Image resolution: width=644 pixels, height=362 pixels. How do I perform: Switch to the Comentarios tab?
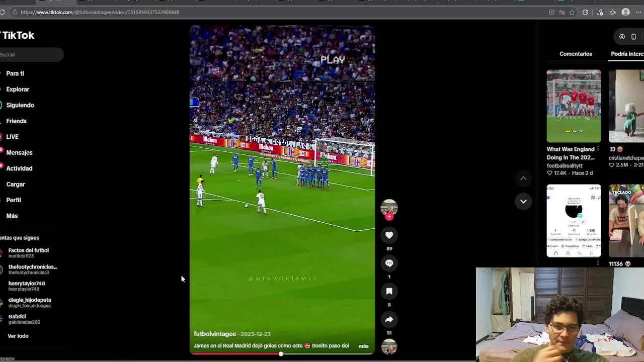point(576,54)
